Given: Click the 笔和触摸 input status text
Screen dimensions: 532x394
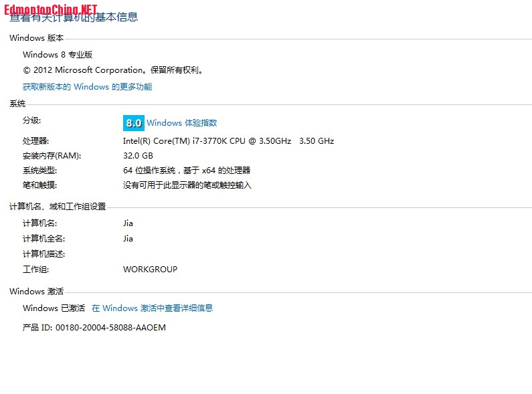Looking at the screenshot, I should pos(187,185).
